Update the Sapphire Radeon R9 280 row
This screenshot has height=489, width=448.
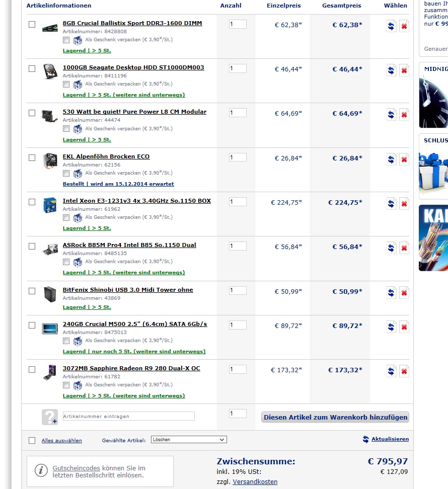coord(391,371)
